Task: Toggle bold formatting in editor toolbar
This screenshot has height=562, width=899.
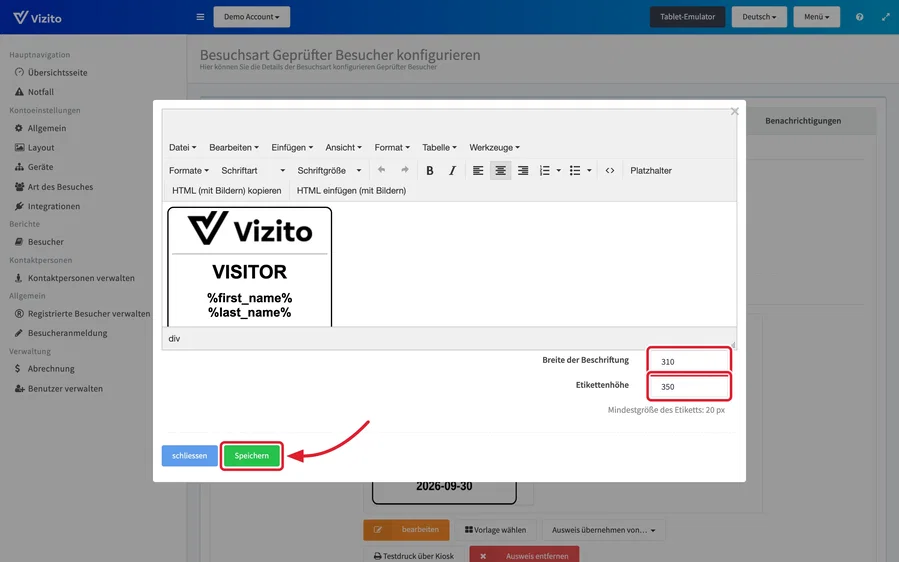Action: tap(429, 170)
